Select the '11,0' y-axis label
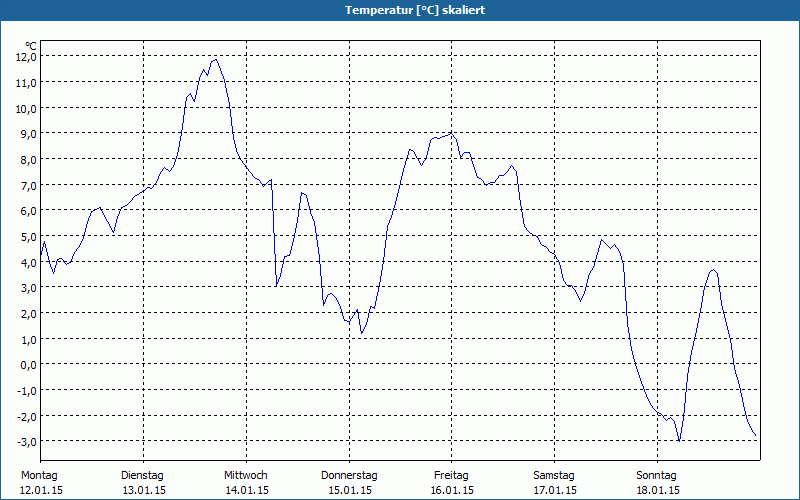 [x=26, y=83]
